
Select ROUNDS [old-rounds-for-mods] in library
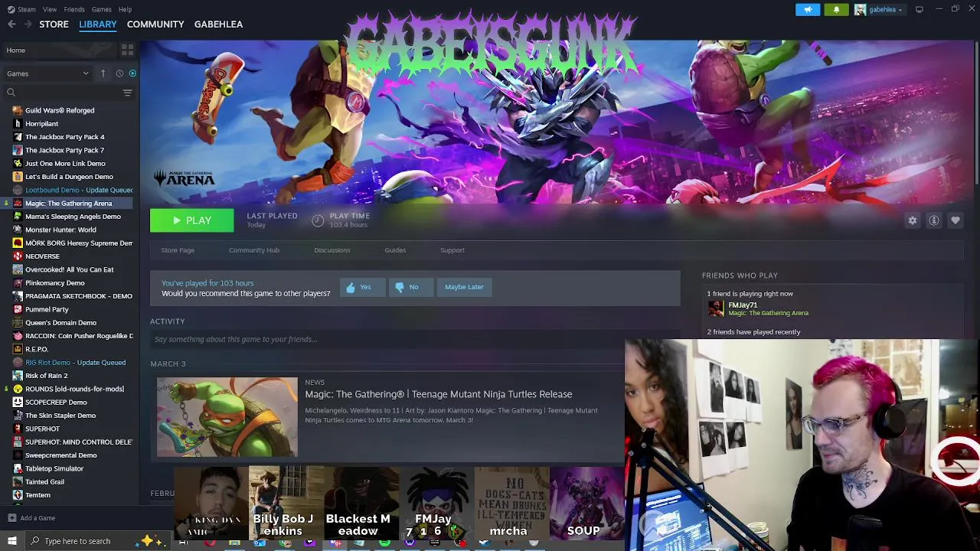tap(74, 389)
